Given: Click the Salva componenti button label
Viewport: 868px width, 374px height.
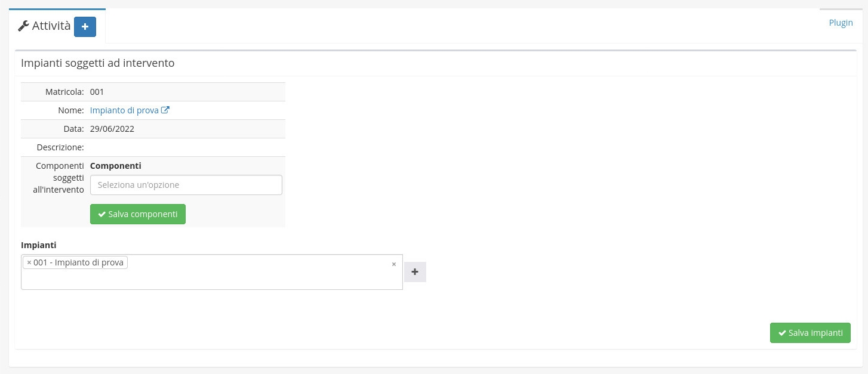Looking at the screenshot, I should [143, 214].
